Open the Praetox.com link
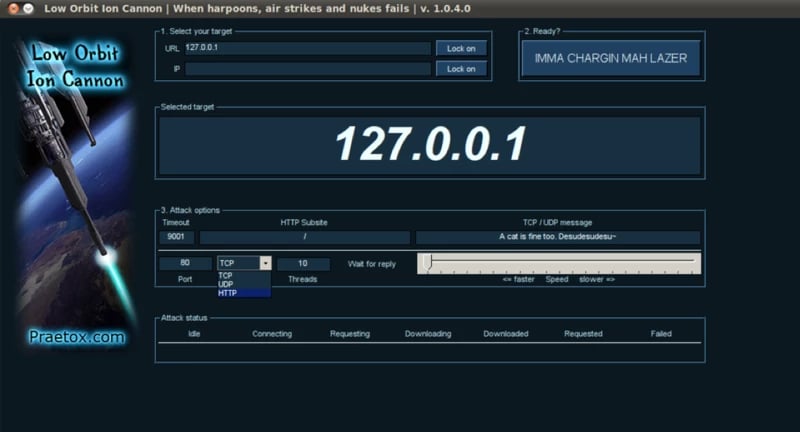800x432 pixels. click(x=76, y=338)
